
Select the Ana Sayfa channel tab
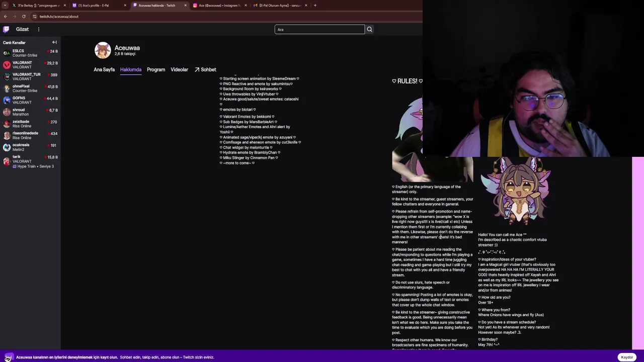click(x=104, y=69)
